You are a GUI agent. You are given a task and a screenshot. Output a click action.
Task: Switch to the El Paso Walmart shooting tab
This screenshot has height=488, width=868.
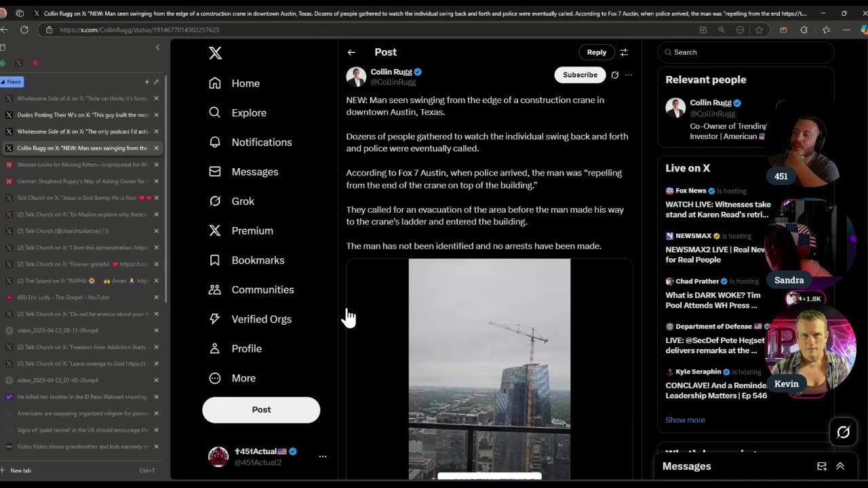[x=83, y=397]
